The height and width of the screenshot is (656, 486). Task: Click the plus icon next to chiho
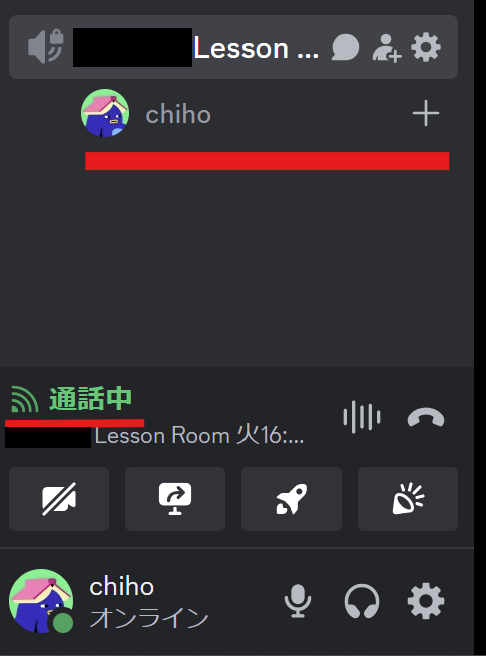click(426, 113)
